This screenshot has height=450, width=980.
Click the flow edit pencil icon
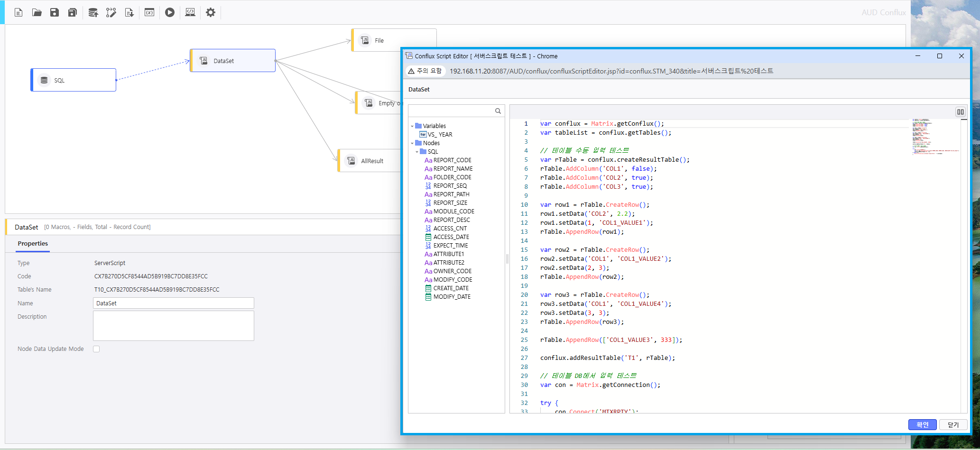pos(111,12)
